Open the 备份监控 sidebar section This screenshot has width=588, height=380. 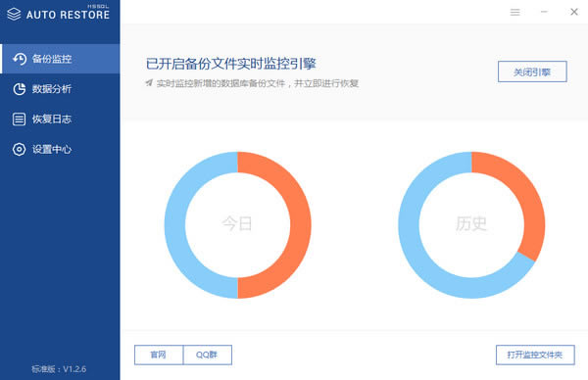point(60,59)
